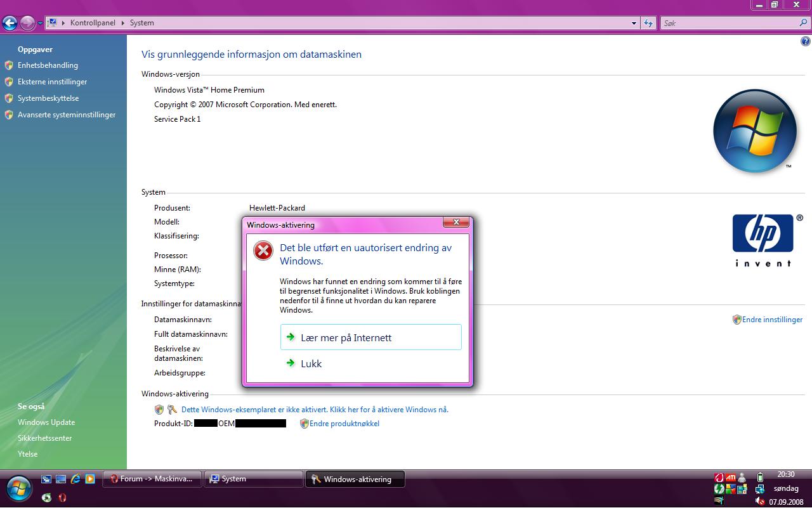This screenshot has height=508, width=812.
Task: Open Help with the question mark icon
Action: point(806,41)
